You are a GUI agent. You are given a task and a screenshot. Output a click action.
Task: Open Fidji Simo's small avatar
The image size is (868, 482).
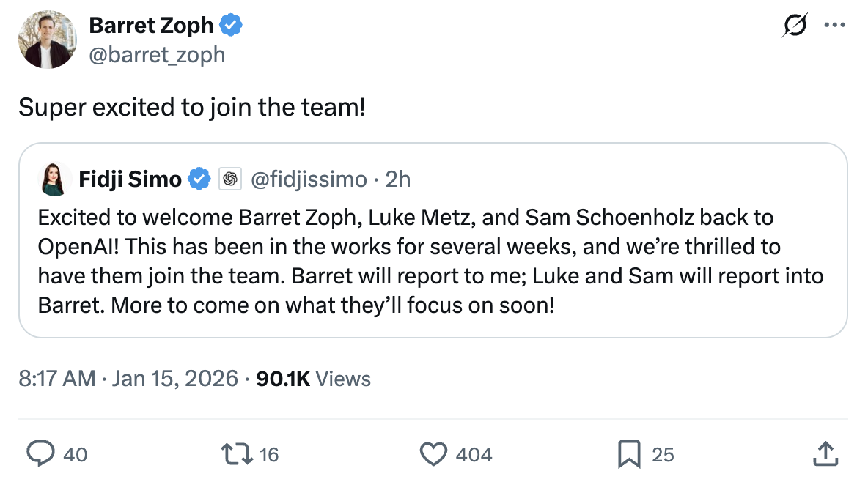(x=54, y=179)
